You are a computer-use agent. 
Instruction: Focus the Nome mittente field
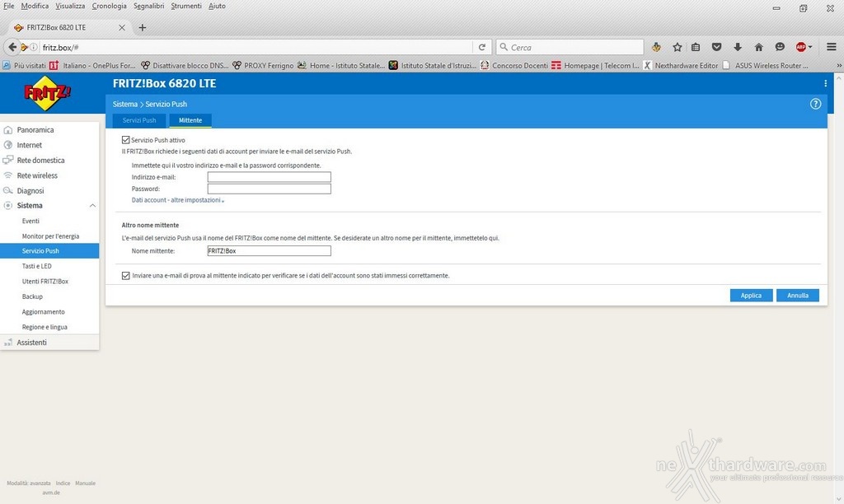pos(270,250)
